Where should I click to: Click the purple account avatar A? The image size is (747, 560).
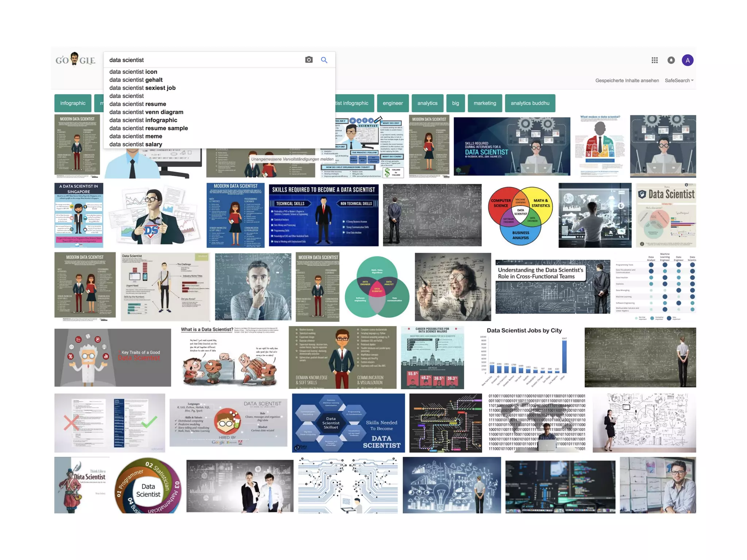point(688,60)
